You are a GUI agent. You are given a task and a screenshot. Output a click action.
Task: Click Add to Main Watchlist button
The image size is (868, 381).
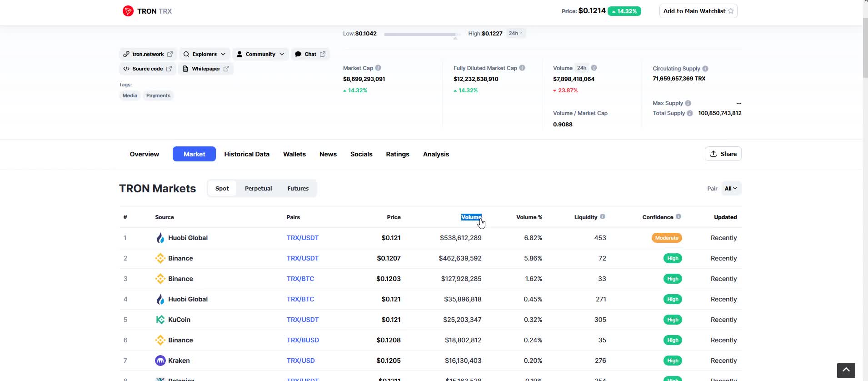click(698, 11)
